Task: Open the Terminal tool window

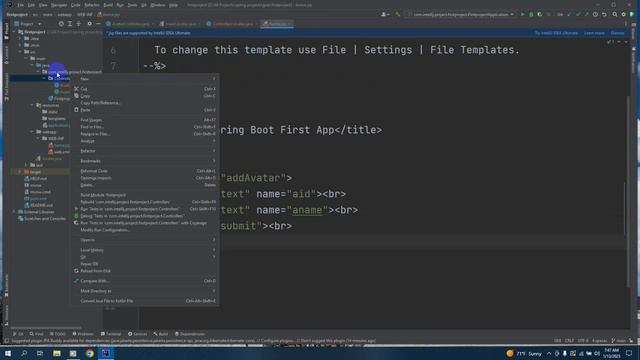Action: click(111, 334)
